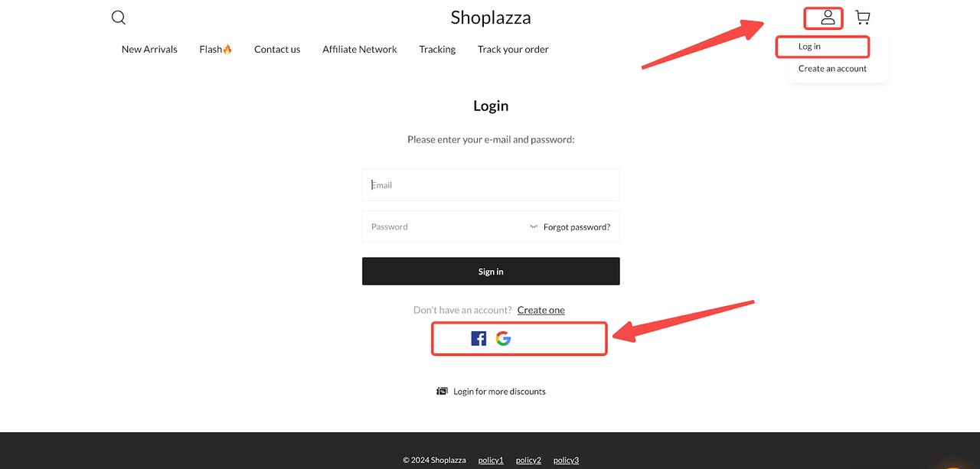Follow the Create one link
This screenshot has height=469, width=980.
click(x=541, y=310)
